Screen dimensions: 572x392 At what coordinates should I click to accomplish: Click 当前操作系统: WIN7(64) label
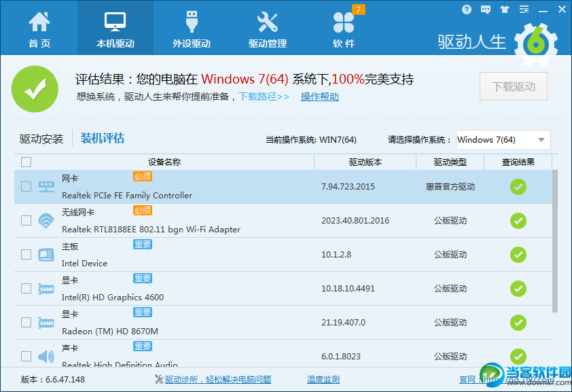(311, 140)
